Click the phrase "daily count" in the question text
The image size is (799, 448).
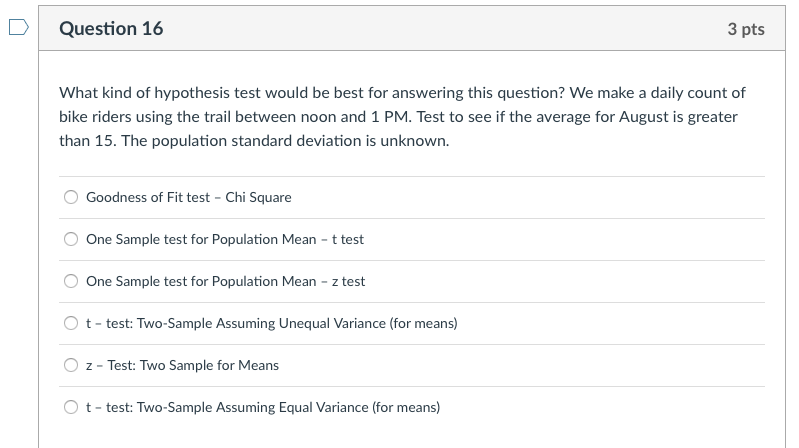677,93
